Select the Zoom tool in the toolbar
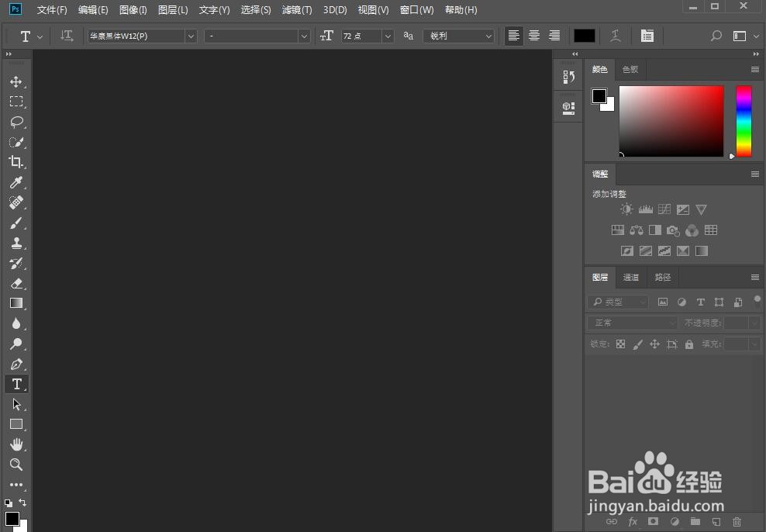The width and height of the screenshot is (766, 532). click(17, 465)
